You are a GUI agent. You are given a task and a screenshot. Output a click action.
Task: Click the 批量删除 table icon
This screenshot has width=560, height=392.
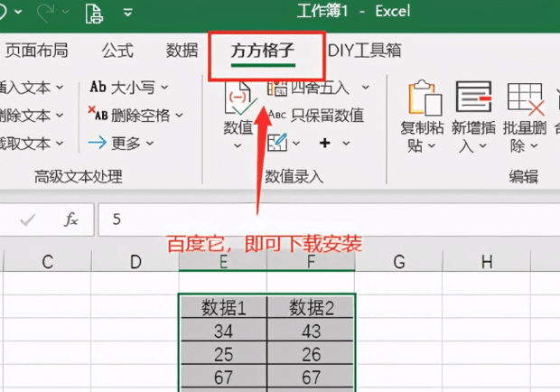click(x=526, y=98)
